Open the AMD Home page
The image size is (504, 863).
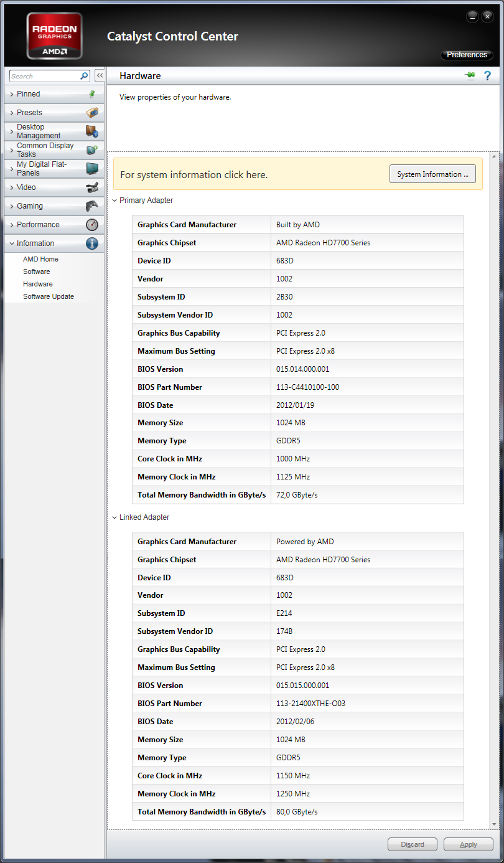coord(40,259)
